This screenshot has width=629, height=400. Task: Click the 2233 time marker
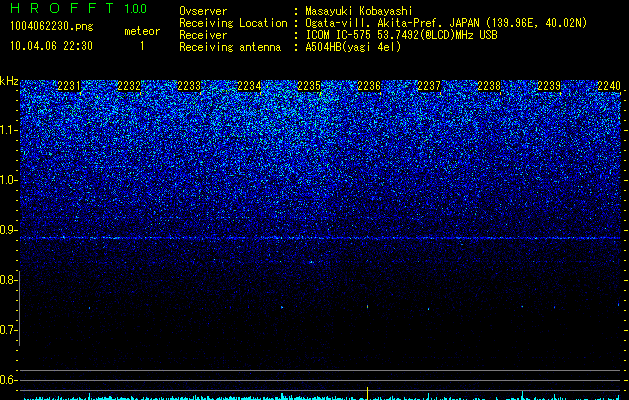coord(189,86)
